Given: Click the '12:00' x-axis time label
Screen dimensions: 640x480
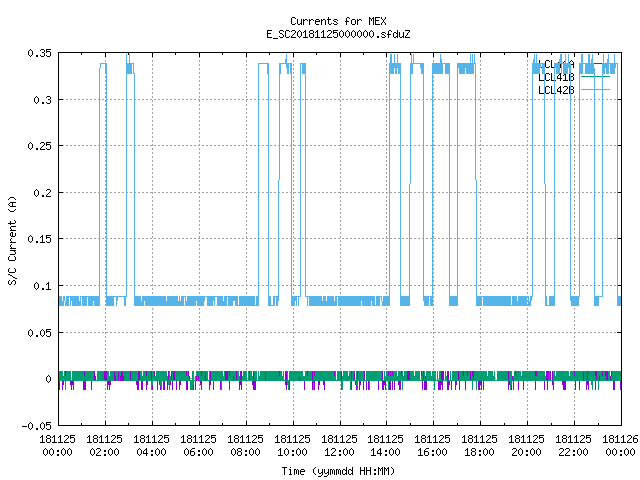Looking at the screenshot, I should point(339,452).
